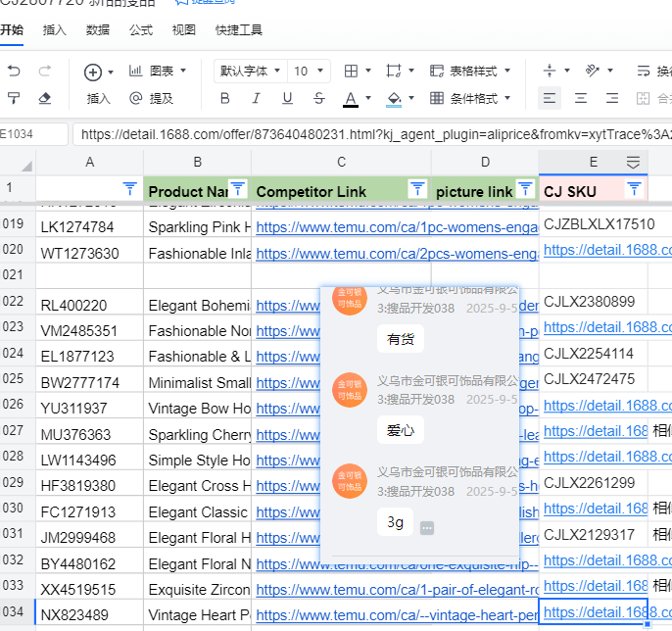The image size is (672, 631).
Task: Click the format painter icon
Action: tap(14, 98)
